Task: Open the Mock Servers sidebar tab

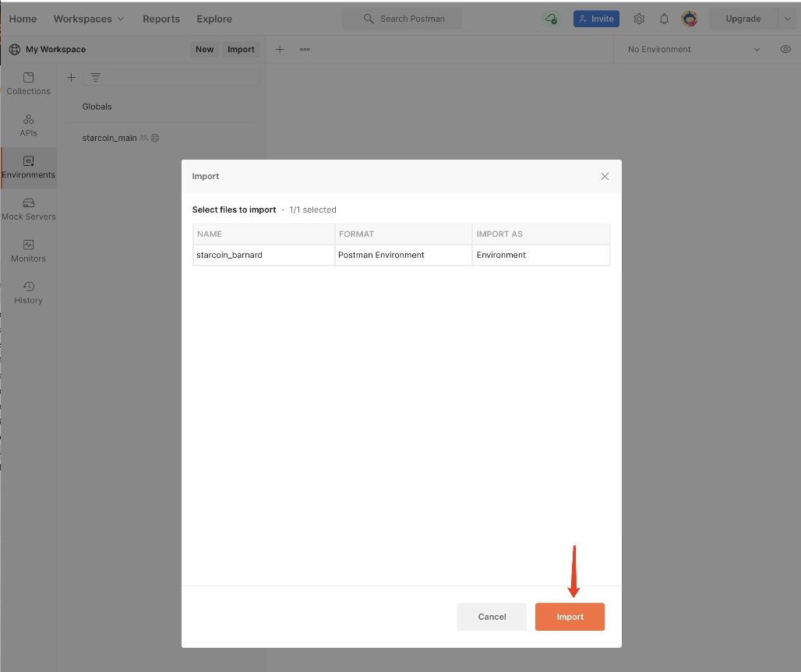Action: click(x=29, y=209)
